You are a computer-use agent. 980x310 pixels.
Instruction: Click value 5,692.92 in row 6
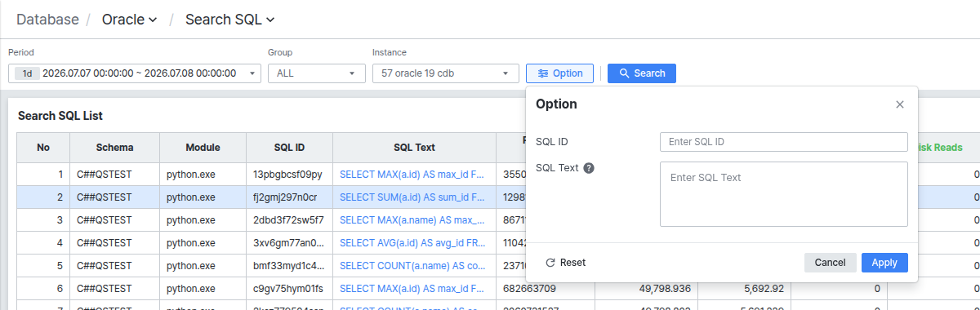[x=764, y=289]
